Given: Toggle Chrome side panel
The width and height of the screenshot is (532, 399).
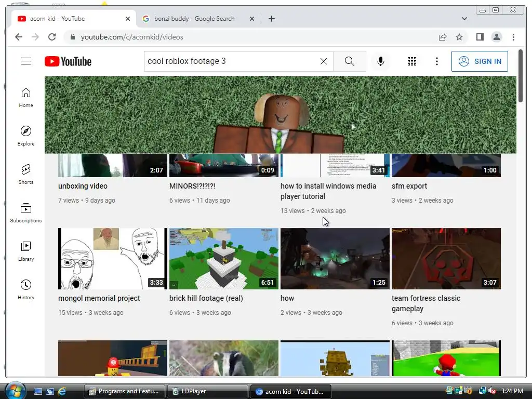Looking at the screenshot, I should point(480,37).
